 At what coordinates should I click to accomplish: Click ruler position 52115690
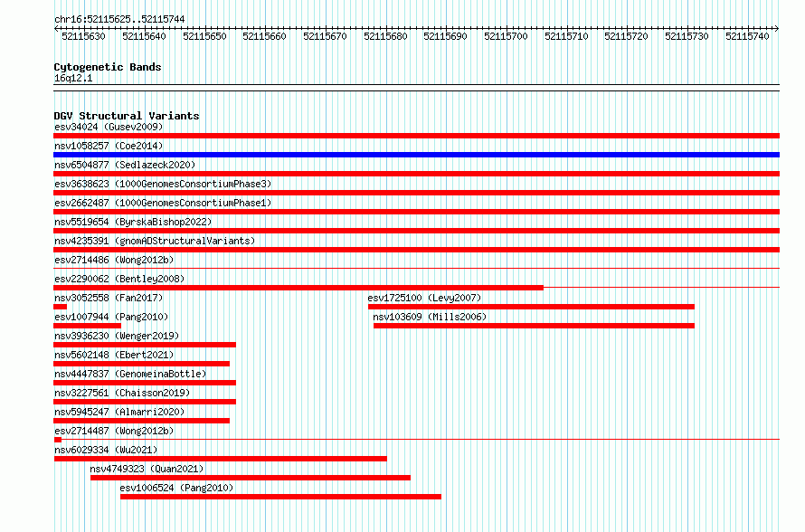pyautogui.click(x=446, y=36)
